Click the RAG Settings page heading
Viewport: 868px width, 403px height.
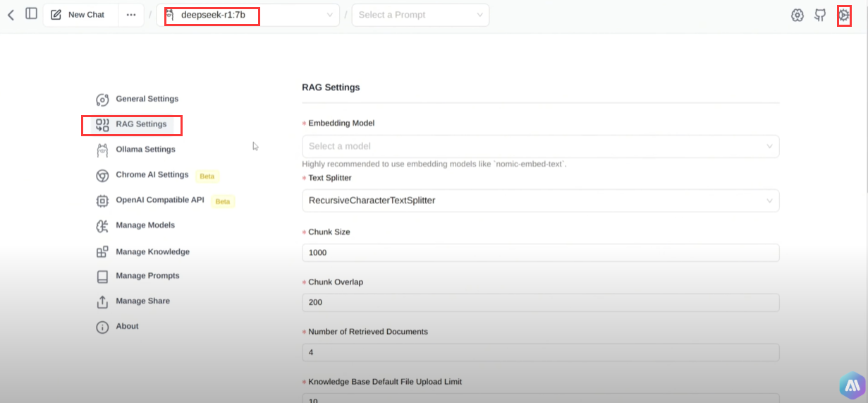331,88
